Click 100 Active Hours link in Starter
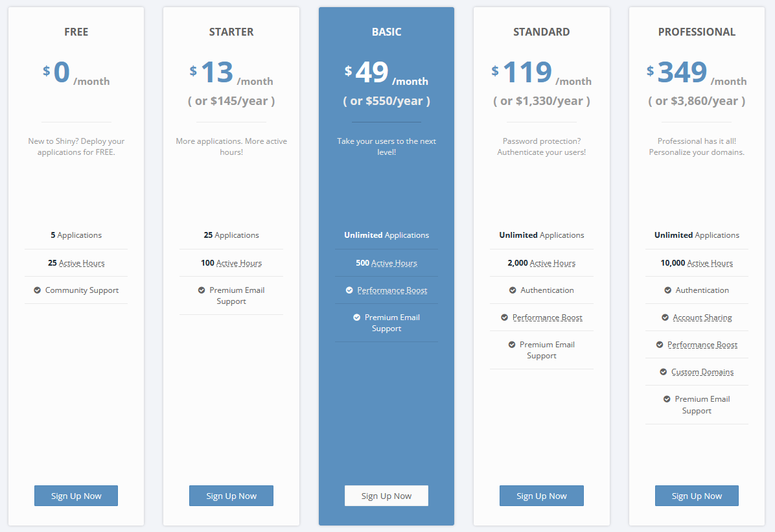Screen dimensions: 775x532 [238, 263]
